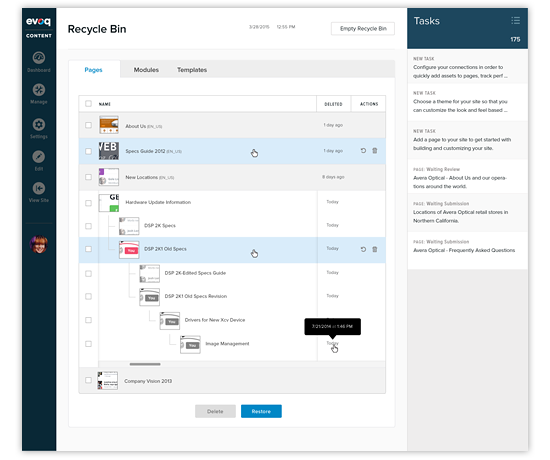
Task: Sort by the Name column header
Action: [x=105, y=104]
